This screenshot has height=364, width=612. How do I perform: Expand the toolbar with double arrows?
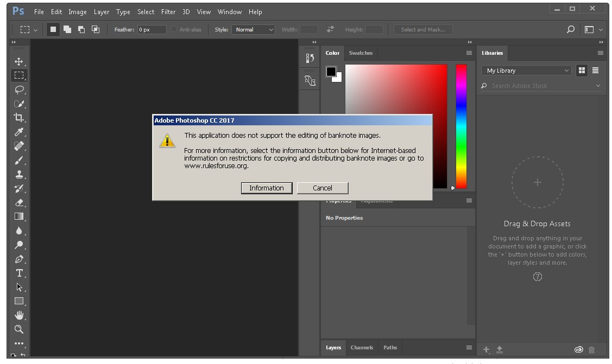pyautogui.click(x=14, y=42)
